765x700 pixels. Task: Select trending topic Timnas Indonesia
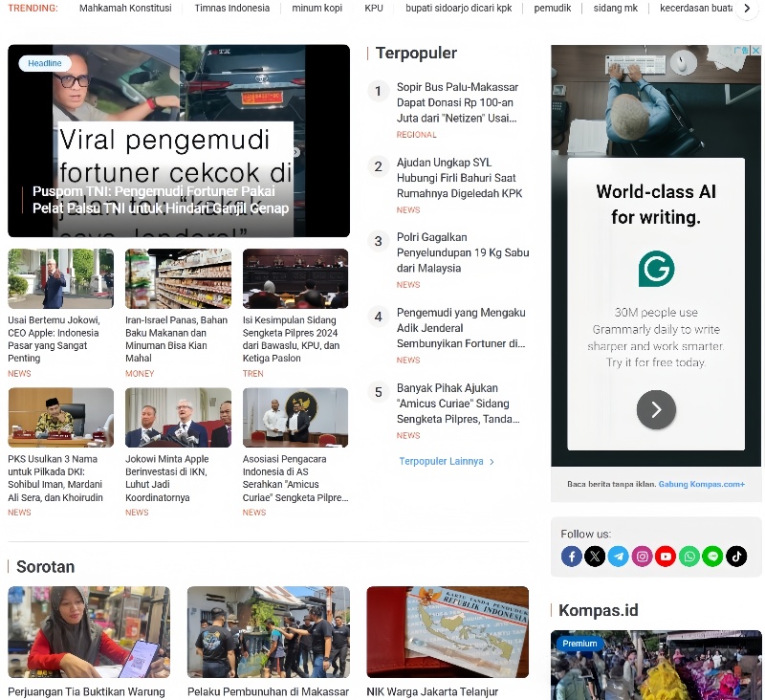231,9
